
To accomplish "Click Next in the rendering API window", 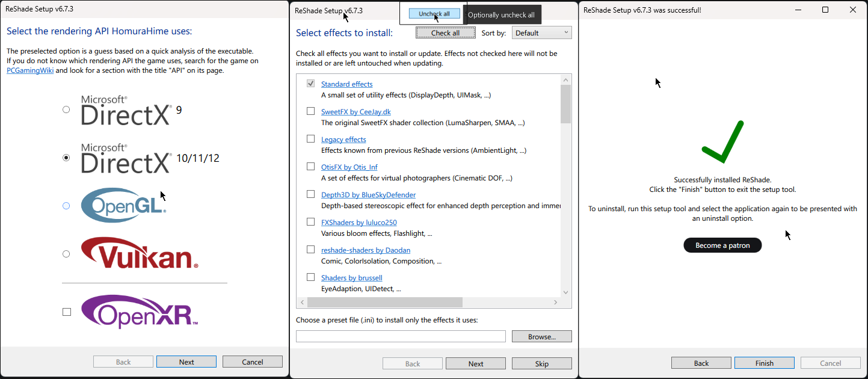I will pos(186,362).
